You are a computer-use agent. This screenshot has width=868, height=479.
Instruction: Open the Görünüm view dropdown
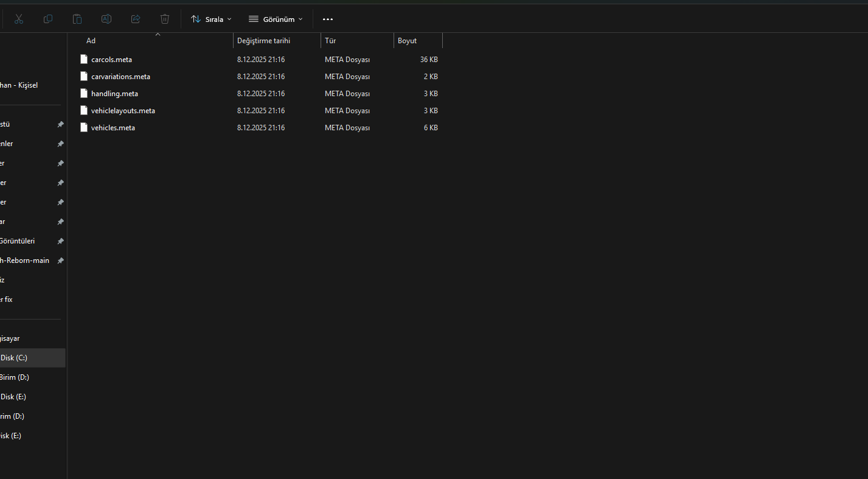pos(276,19)
